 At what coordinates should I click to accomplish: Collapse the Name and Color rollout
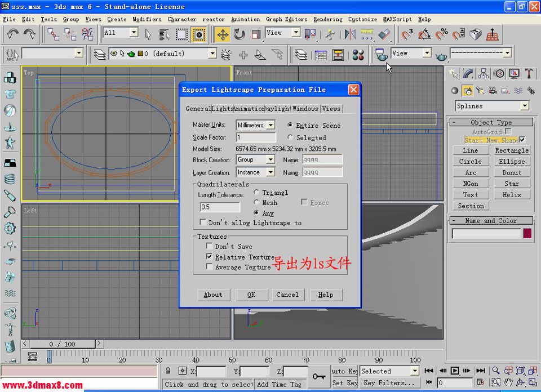(x=491, y=220)
